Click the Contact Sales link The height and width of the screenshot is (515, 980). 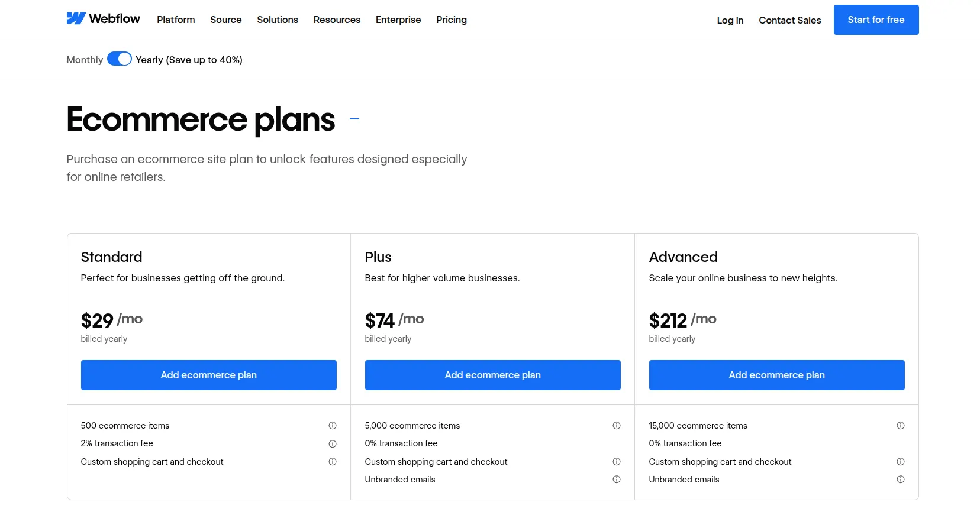(790, 20)
